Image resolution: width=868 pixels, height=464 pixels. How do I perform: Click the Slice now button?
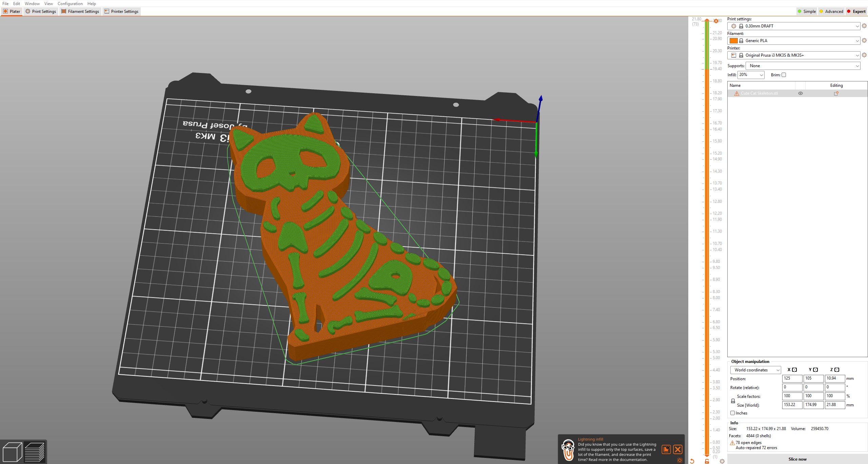tap(797, 459)
